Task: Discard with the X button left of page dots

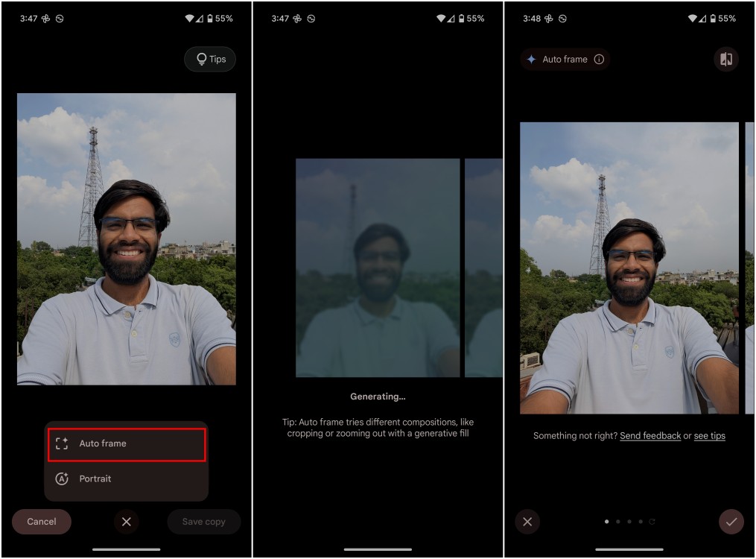Action: [527, 522]
